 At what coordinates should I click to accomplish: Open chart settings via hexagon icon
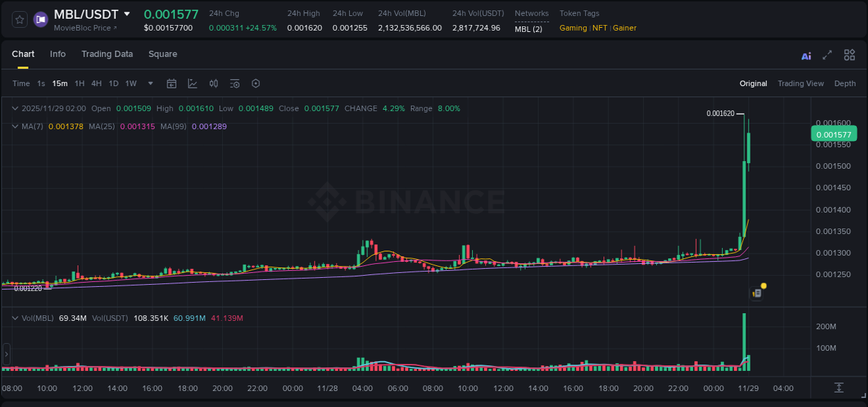click(255, 83)
